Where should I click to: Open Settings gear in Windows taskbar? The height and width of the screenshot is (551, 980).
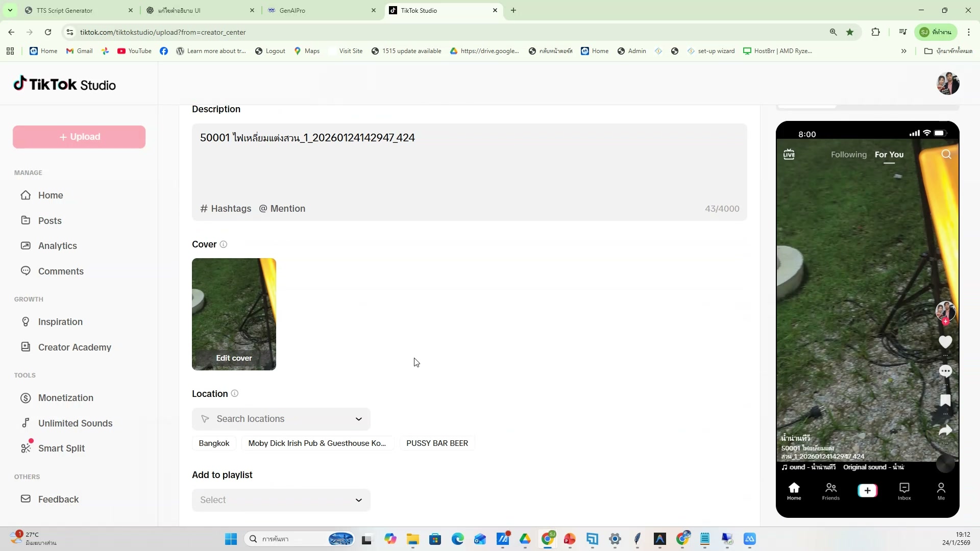pyautogui.click(x=615, y=539)
